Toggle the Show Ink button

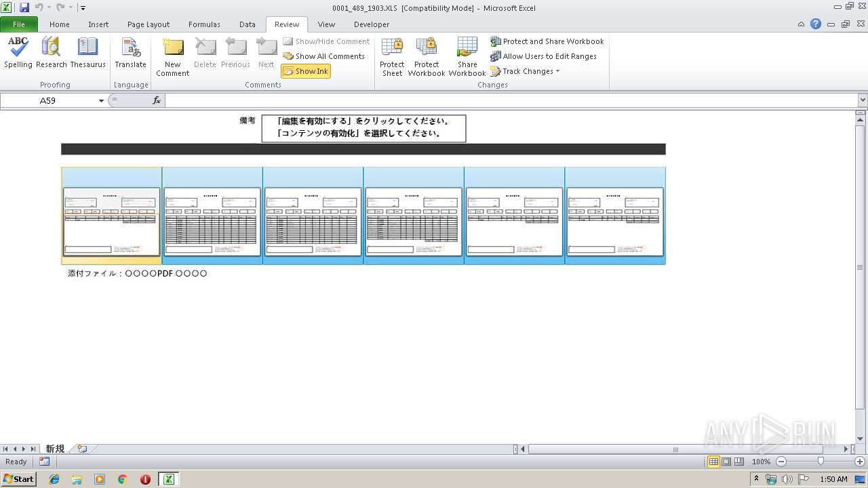coord(306,71)
